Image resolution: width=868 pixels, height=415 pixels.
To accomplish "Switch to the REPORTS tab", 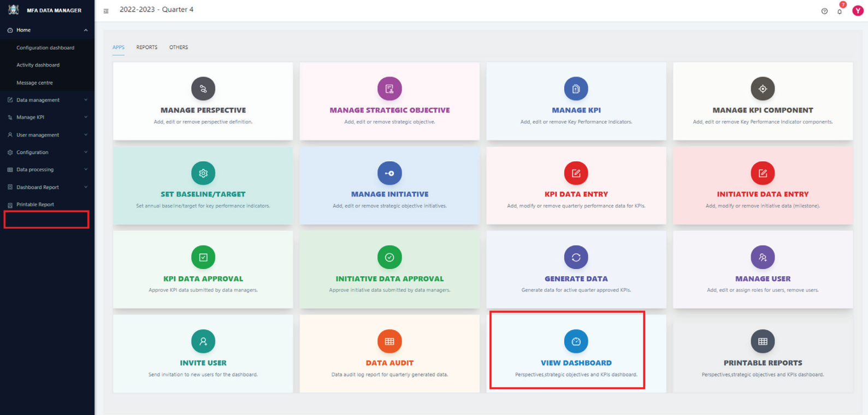I will coord(147,48).
